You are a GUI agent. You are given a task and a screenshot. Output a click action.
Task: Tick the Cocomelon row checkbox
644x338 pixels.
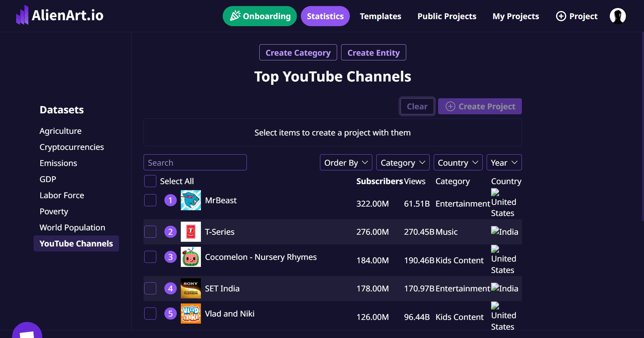point(150,257)
